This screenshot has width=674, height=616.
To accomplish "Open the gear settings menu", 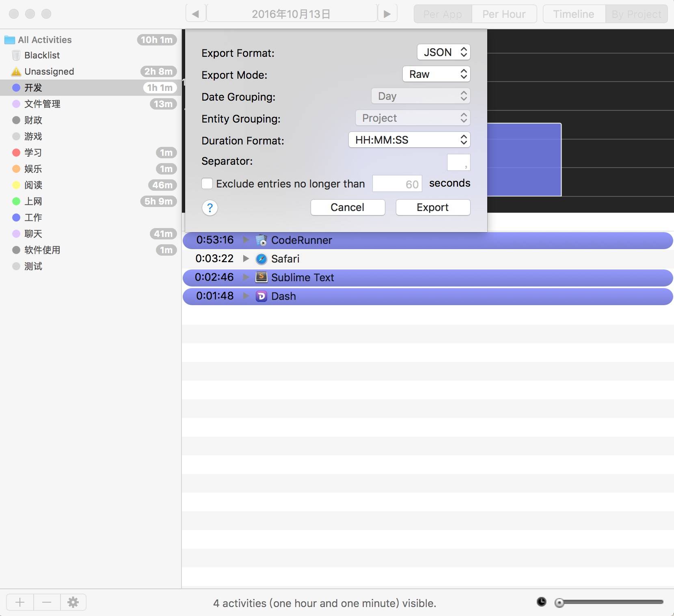I will point(73,602).
